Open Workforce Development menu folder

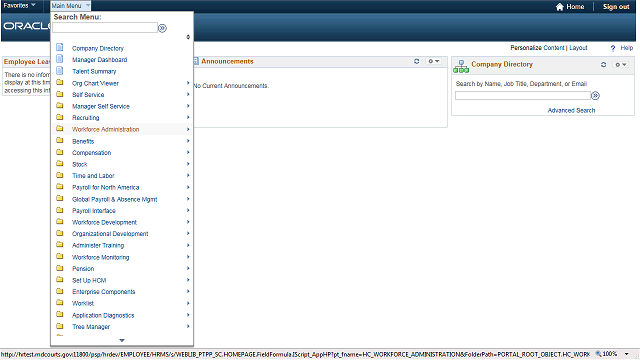(104, 222)
